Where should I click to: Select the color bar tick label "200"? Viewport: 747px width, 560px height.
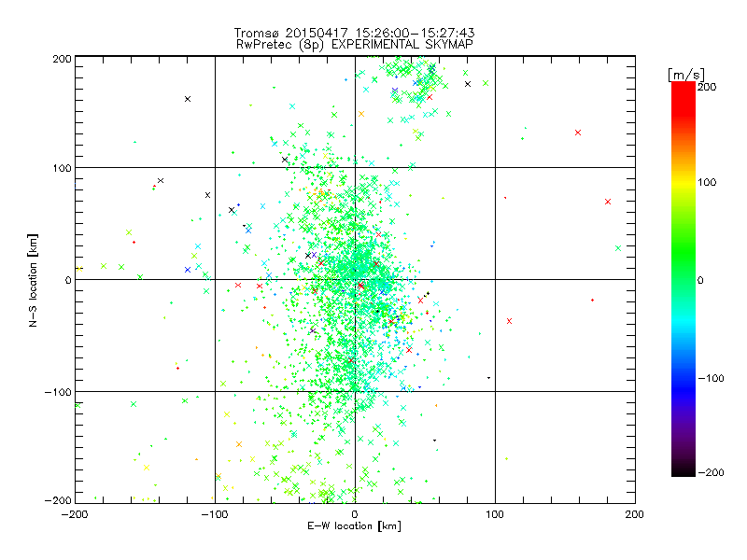(707, 87)
